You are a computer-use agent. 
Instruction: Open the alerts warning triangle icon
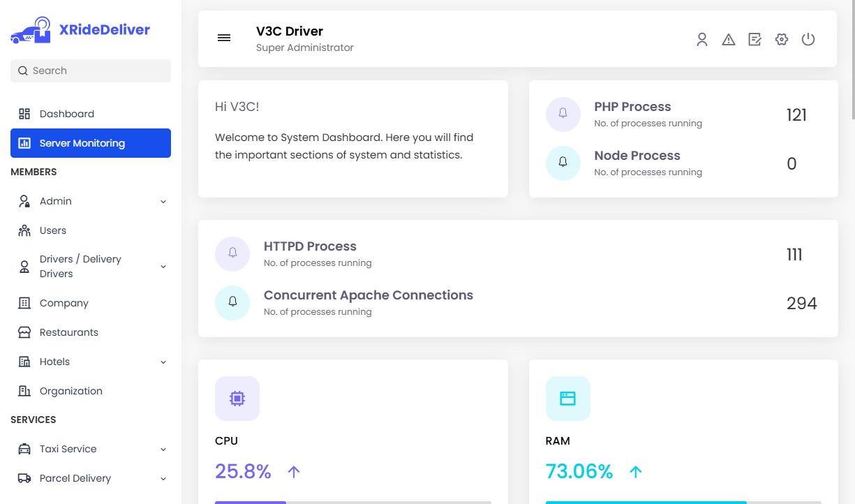pos(729,40)
